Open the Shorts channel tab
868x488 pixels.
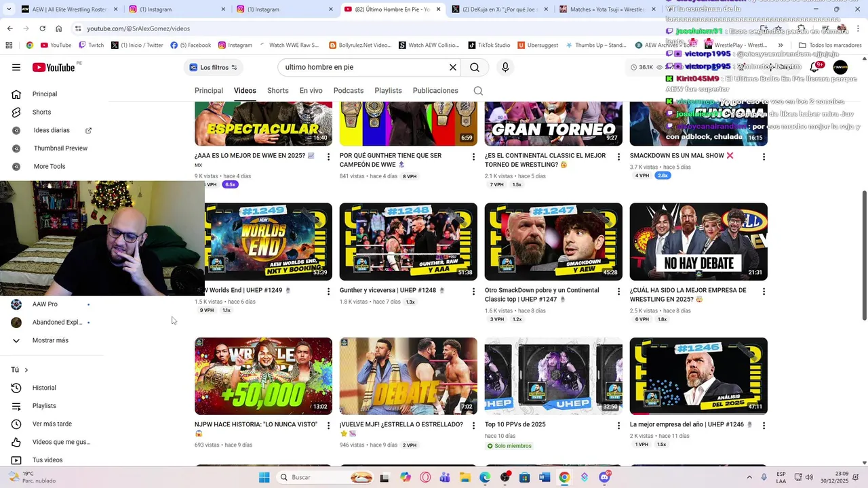(x=278, y=91)
